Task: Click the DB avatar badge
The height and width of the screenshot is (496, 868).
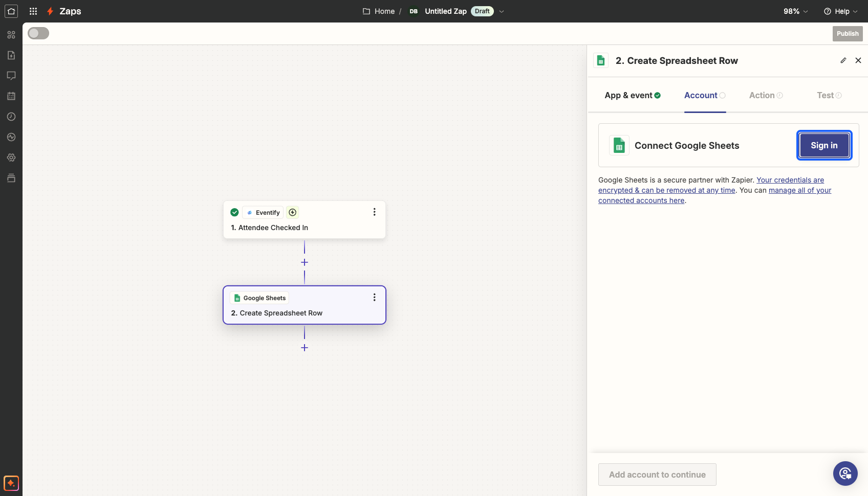Action: [414, 11]
